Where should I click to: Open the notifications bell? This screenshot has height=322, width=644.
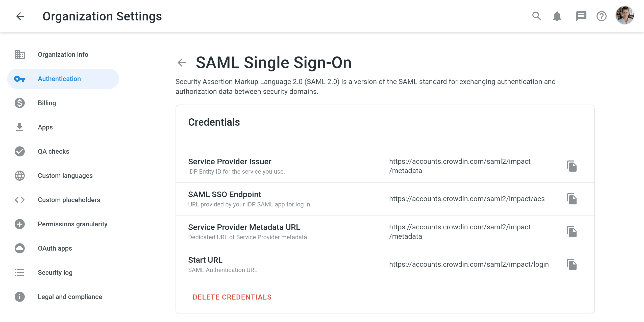(557, 16)
